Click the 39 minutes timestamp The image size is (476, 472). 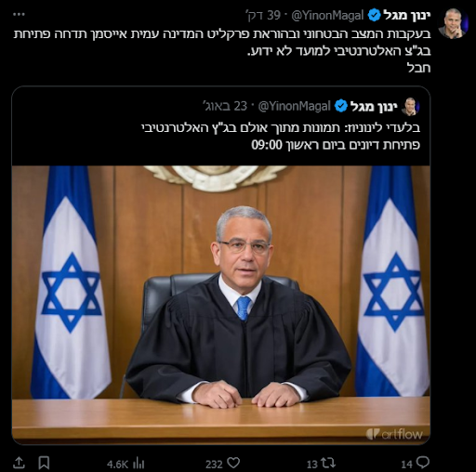coord(264,15)
